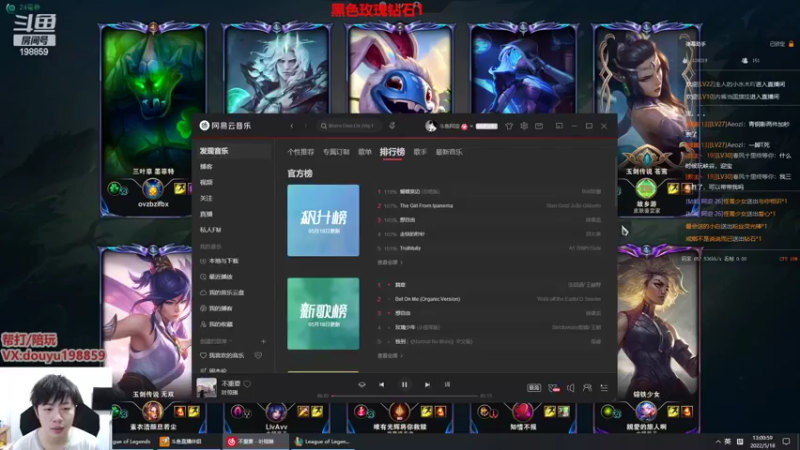Open League of Legends in the taskbar
Viewport: 800px width, 450px height.
pos(323,442)
